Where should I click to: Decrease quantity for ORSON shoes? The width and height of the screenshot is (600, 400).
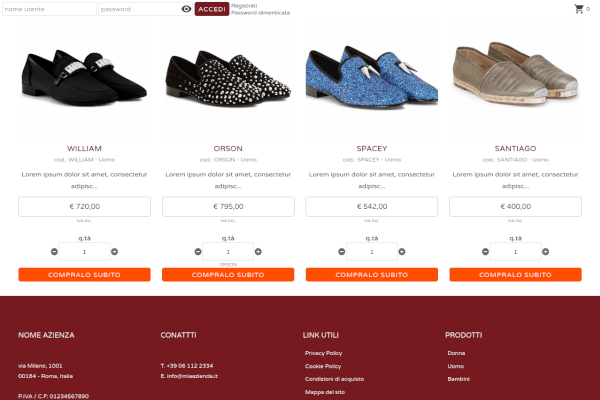coord(198,251)
